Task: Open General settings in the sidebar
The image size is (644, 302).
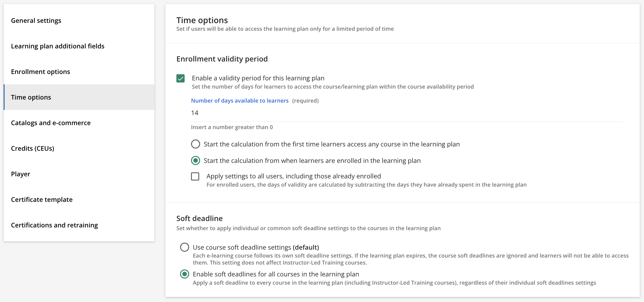Action: click(36, 20)
